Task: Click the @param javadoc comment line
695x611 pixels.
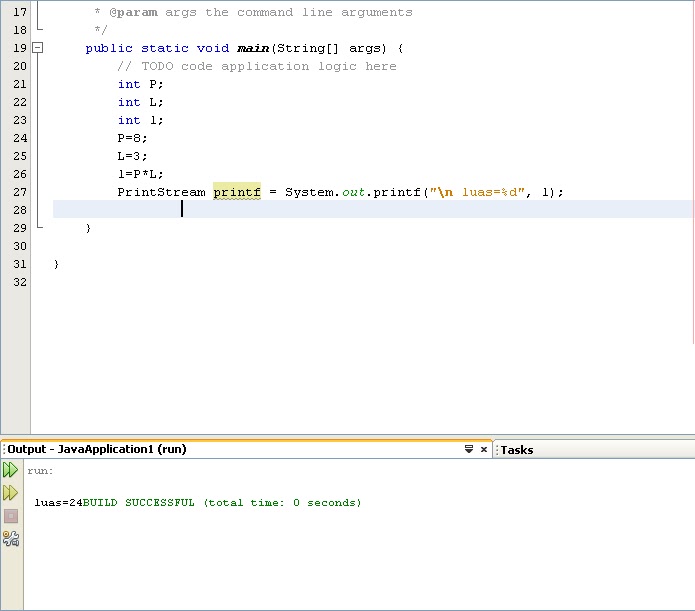Action: click(x=254, y=12)
